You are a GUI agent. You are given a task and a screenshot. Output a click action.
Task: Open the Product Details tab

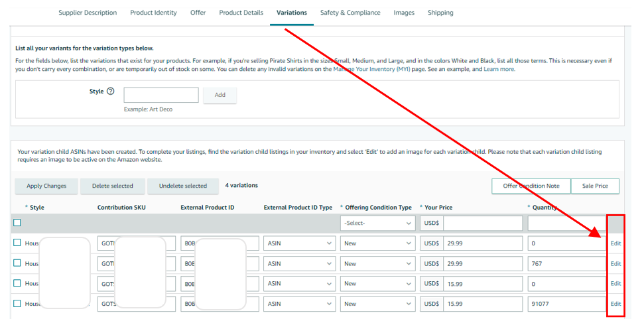click(x=241, y=13)
